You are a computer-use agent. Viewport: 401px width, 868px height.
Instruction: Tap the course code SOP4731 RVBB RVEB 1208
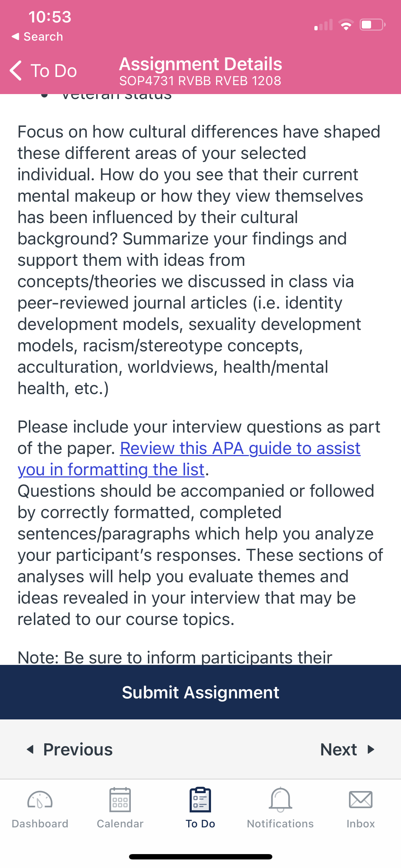pos(200,81)
